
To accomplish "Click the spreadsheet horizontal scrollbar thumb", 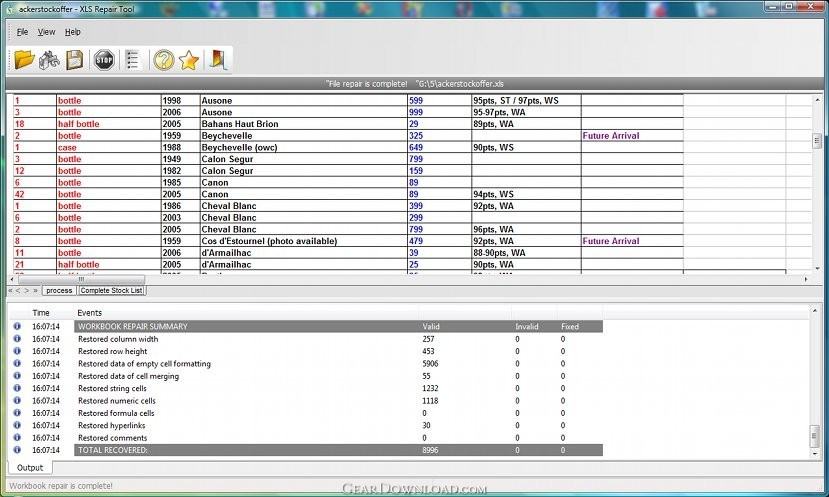I will (81, 279).
